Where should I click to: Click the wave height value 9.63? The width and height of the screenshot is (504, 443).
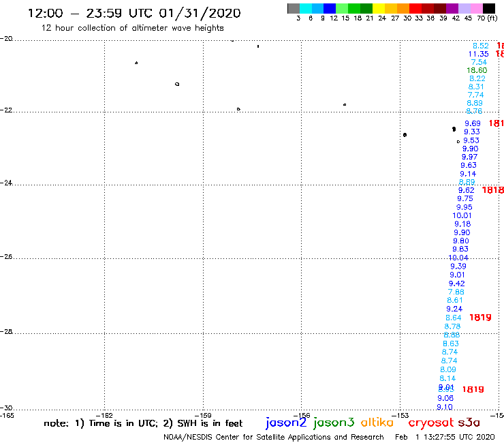point(469,166)
